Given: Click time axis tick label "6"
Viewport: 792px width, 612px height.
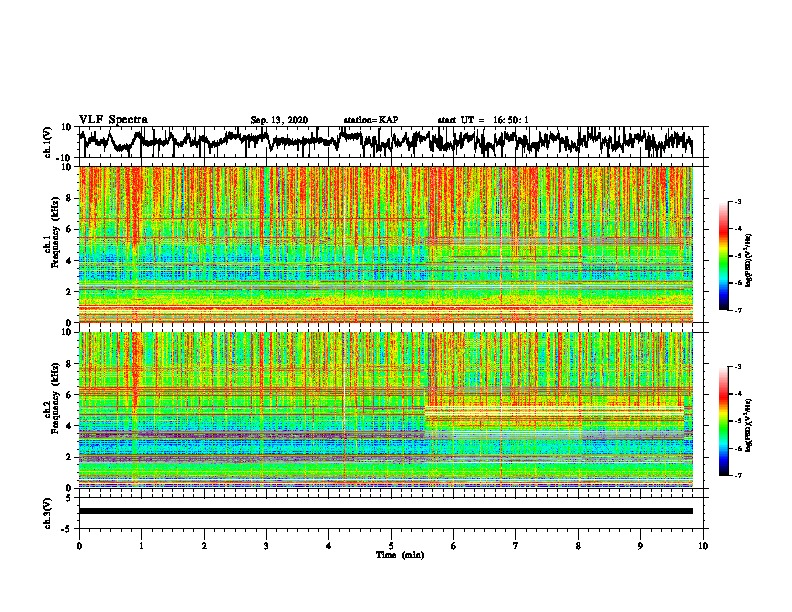Looking at the screenshot, I should point(454,546).
